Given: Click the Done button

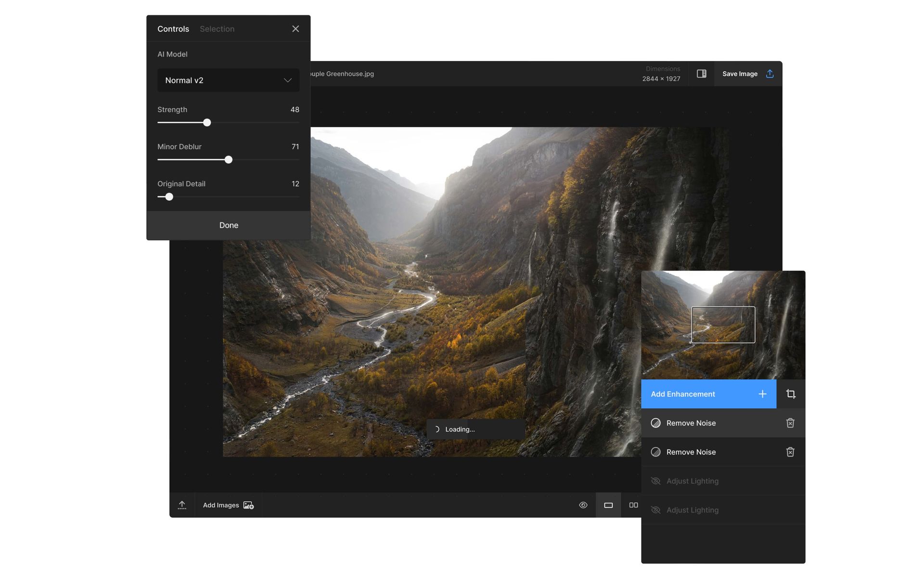Looking at the screenshot, I should point(229,225).
